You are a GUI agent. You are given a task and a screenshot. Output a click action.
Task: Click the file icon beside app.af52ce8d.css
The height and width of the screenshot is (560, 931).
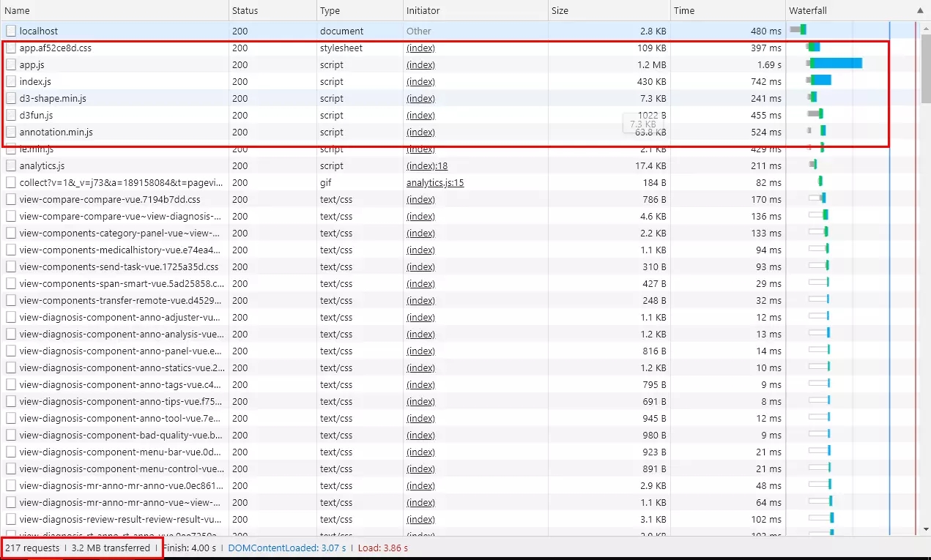coord(11,48)
